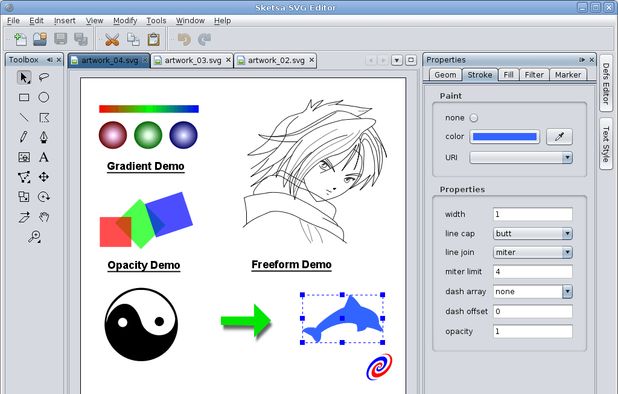Select the Image insert tool
The width and height of the screenshot is (618, 394).
(24, 157)
